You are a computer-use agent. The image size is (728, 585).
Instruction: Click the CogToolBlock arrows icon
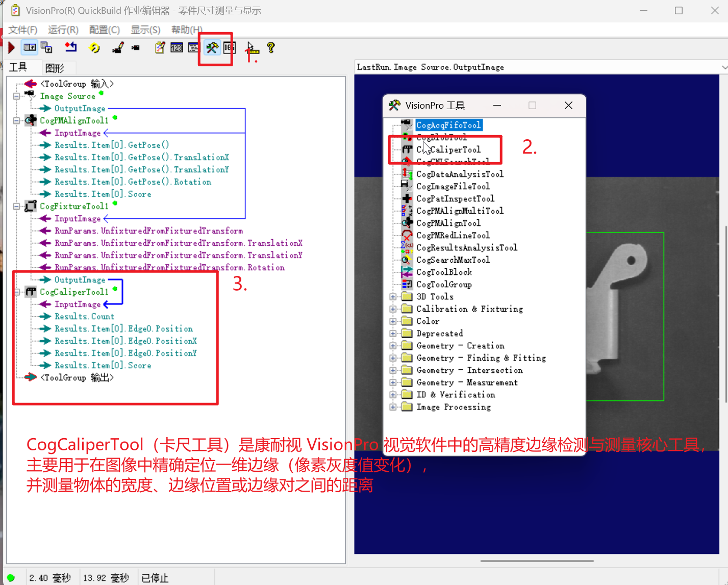coord(407,272)
